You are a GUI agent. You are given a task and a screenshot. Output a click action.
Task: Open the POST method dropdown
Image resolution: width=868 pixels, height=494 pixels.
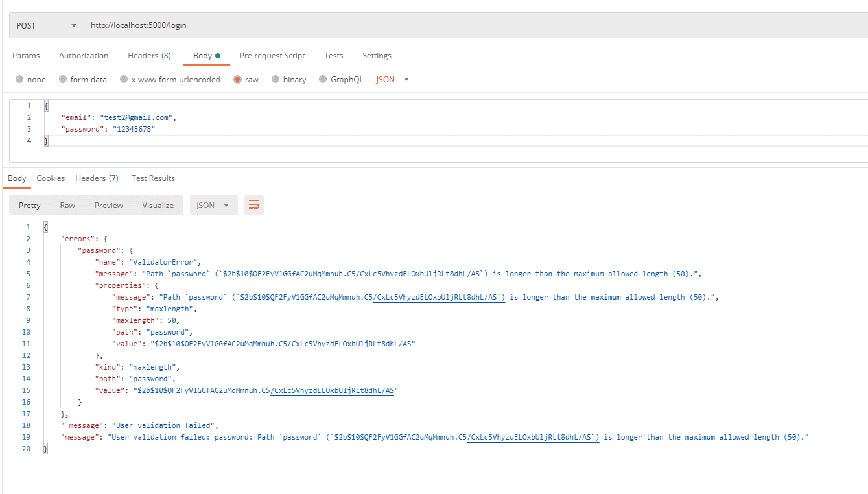[46, 26]
